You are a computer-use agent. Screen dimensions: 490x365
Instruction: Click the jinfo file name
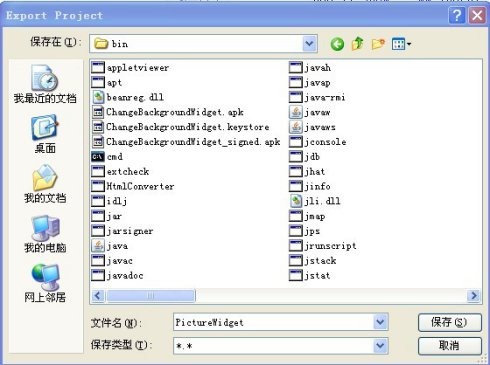click(317, 186)
